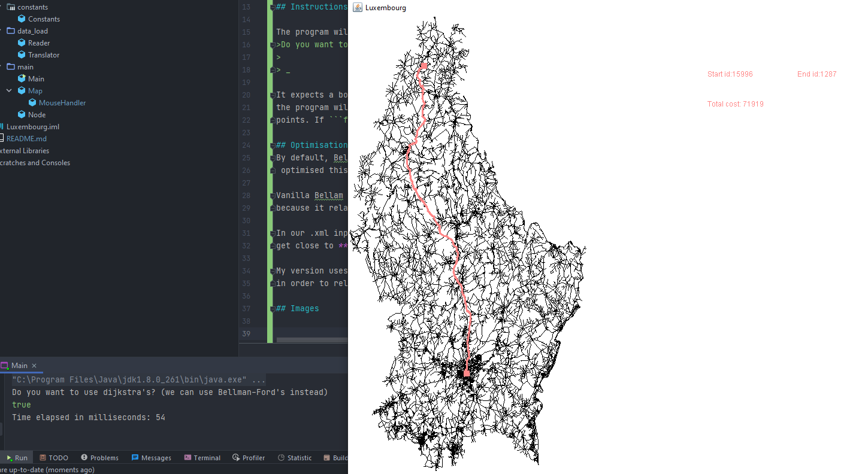Viewport: 868px width, 474px height.
Task: Open the Terminal tool window
Action: click(202, 458)
